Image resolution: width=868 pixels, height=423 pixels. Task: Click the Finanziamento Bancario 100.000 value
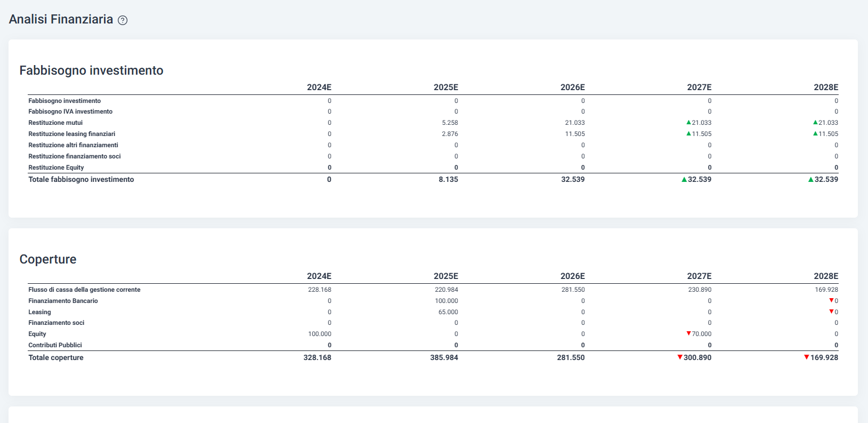click(x=447, y=301)
